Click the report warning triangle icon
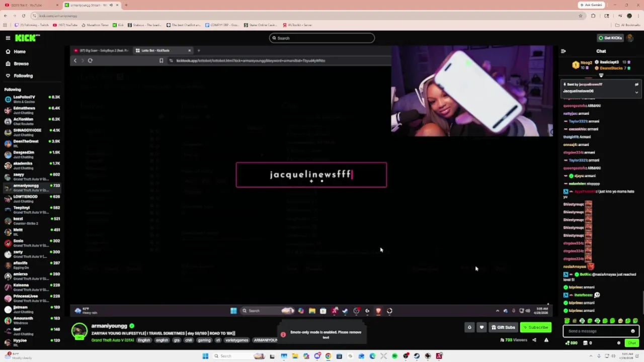Viewport: 644px width, 362px height. pos(546,340)
